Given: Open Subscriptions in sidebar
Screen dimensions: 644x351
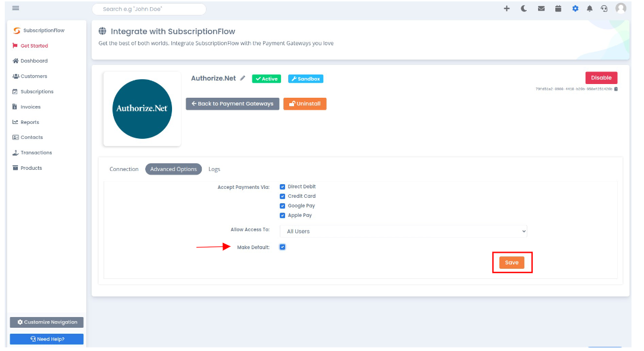Looking at the screenshot, I should click(33, 92).
